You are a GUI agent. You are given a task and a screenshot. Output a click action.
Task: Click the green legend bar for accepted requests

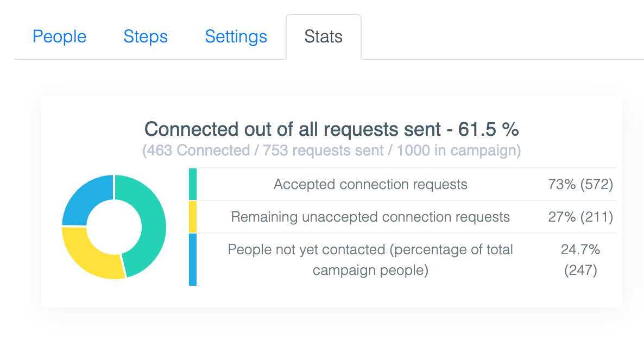[x=192, y=184]
